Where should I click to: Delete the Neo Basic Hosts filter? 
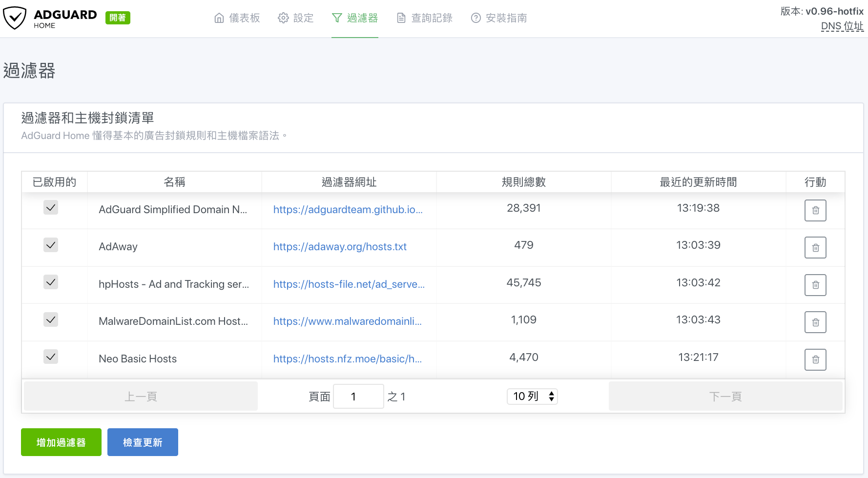tap(815, 359)
